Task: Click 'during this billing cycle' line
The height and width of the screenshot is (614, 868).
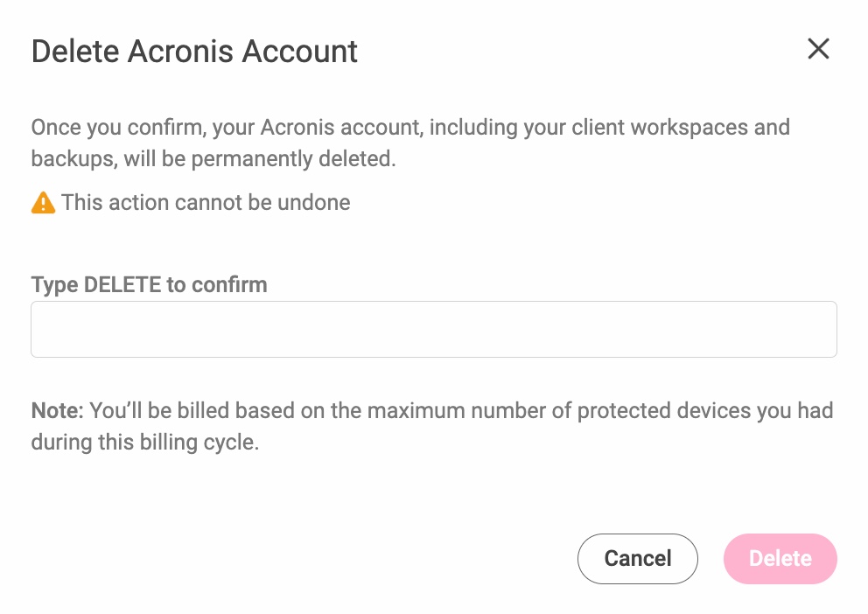Action: pos(145,443)
